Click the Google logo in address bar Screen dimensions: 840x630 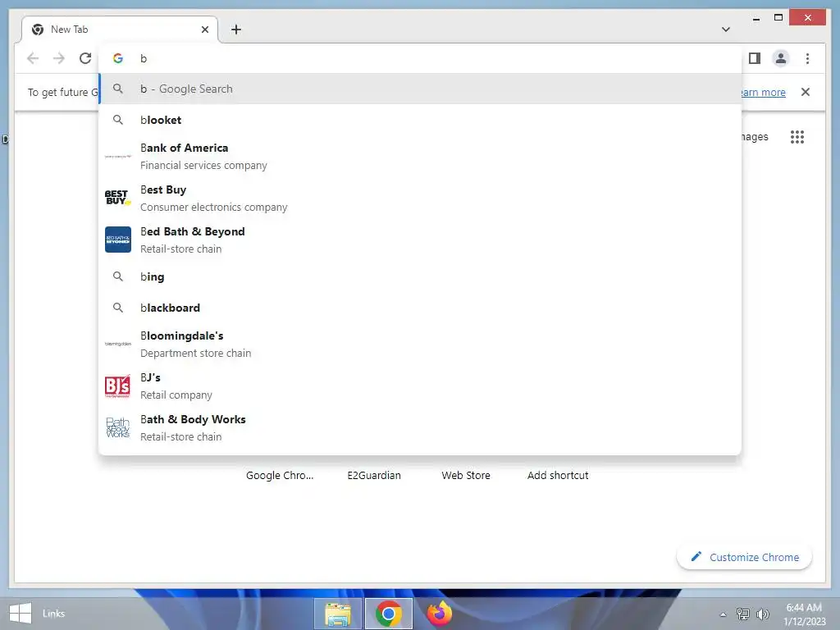pos(118,58)
